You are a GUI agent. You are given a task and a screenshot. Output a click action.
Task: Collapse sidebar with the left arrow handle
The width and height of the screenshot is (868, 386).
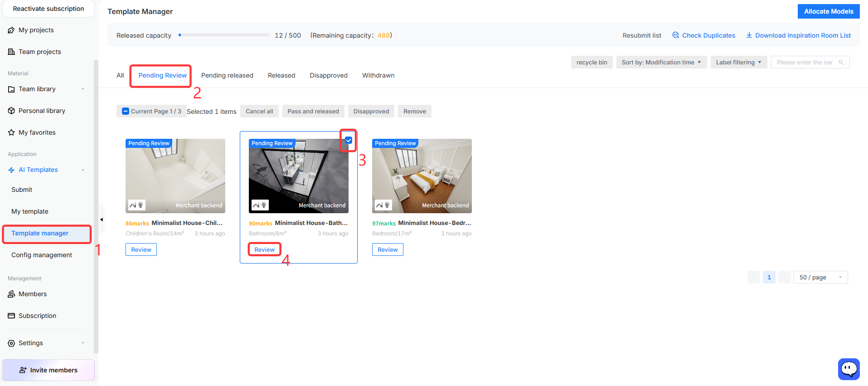click(x=102, y=220)
